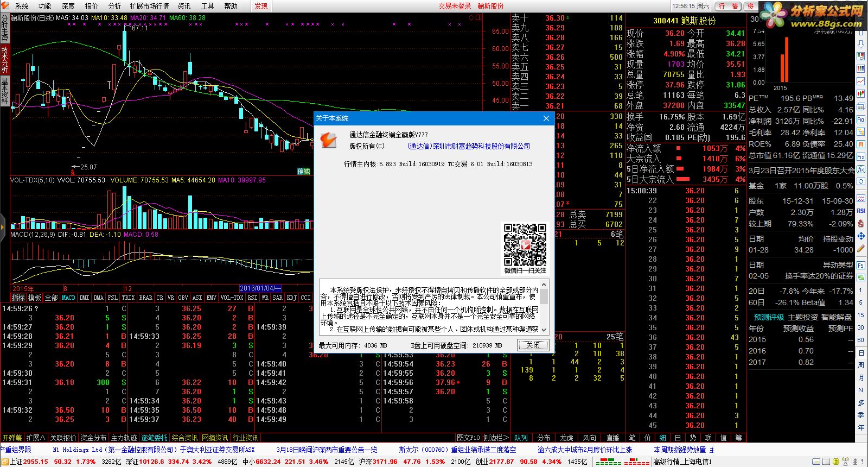Open the 功能 menu
Image resolution: width=868 pixels, height=467 pixels.
tap(45, 6)
